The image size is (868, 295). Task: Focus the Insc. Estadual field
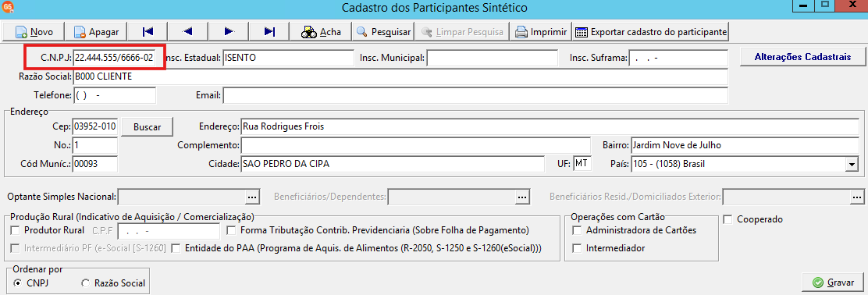[288, 57]
